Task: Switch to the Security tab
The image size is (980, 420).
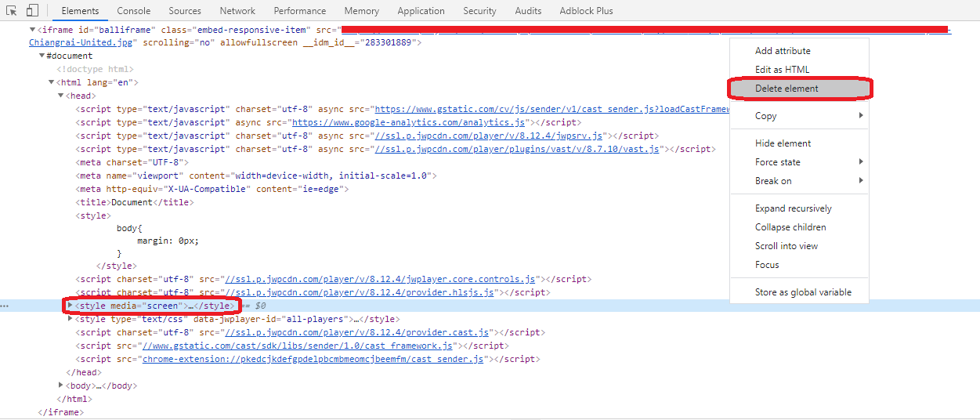Action: [479, 11]
